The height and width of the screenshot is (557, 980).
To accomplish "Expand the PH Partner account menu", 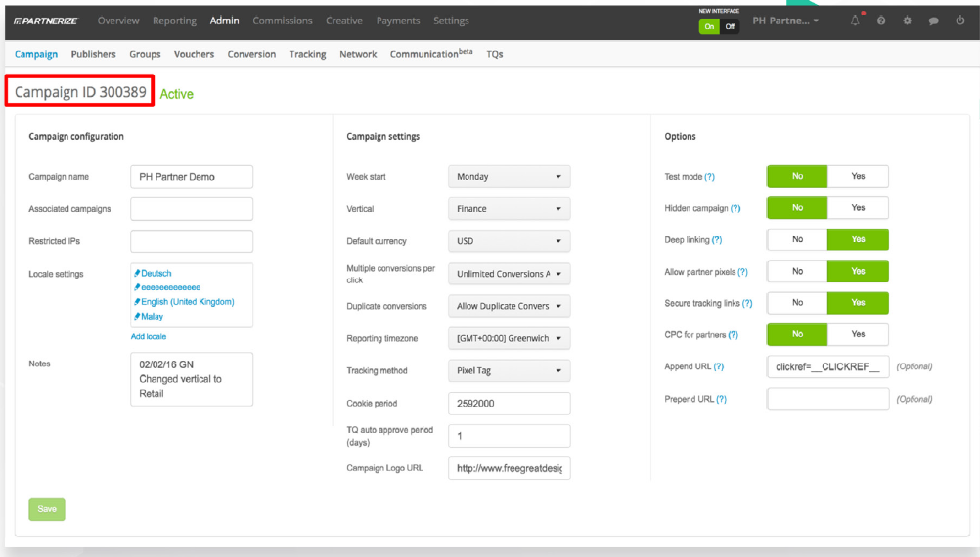I will 785,21.
